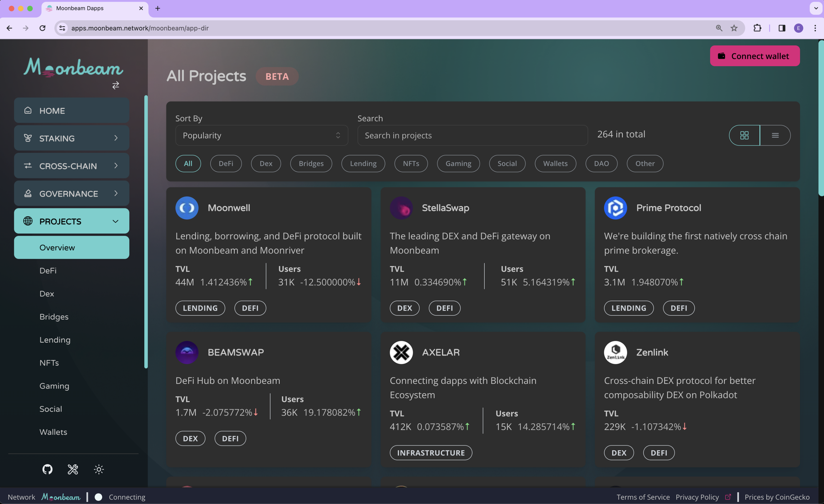The image size is (824, 504).
Task: Select Overview in Projects submenu
Action: 72,248
